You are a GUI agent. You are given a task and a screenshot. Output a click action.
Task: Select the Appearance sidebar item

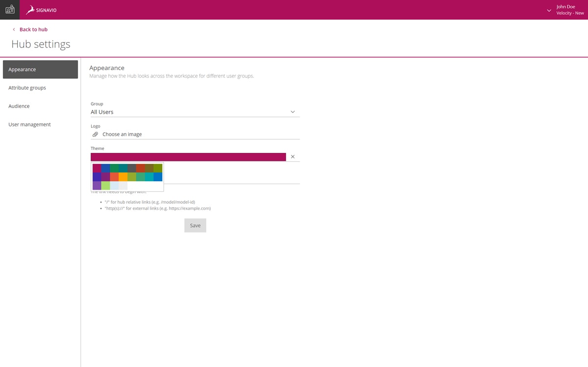pos(40,70)
